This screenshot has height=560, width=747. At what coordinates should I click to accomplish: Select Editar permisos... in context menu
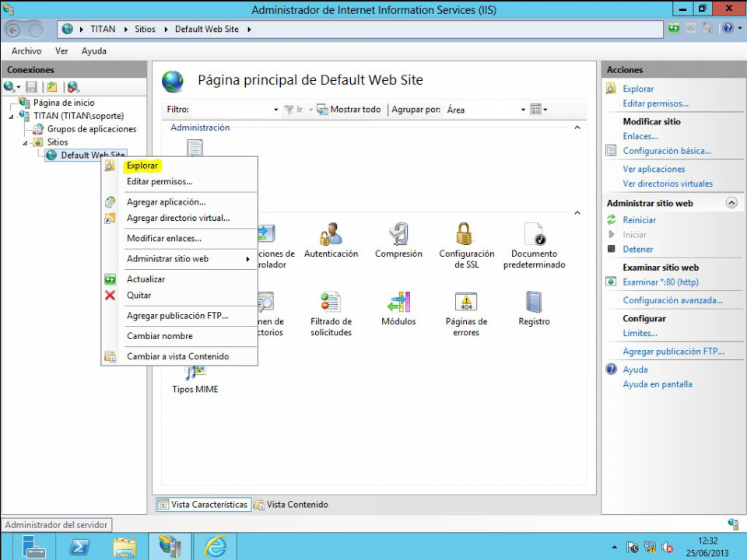(160, 181)
